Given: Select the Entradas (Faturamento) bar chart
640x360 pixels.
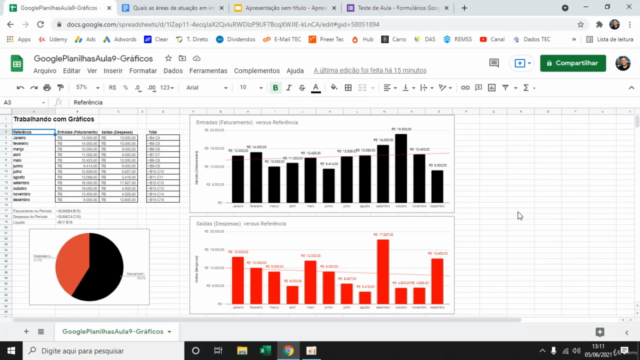Looking at the screenshot, I should pyautogui.click(x=322, y=164).
